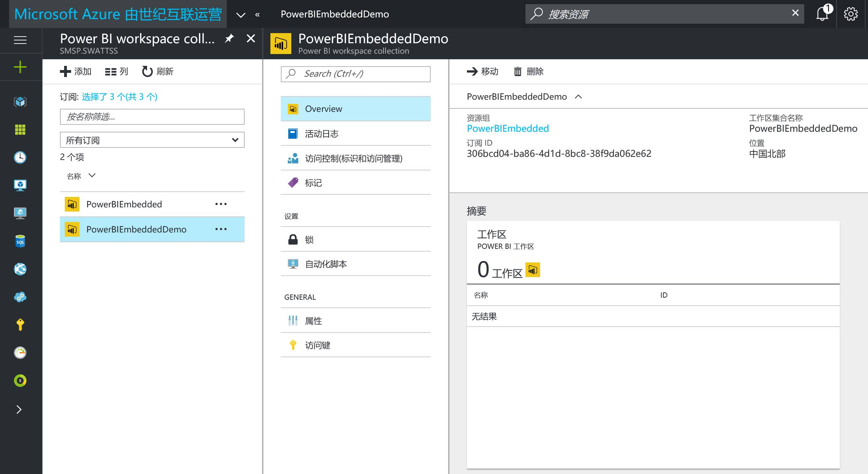
Task: Click the 添加 add button
Action: 76,71
